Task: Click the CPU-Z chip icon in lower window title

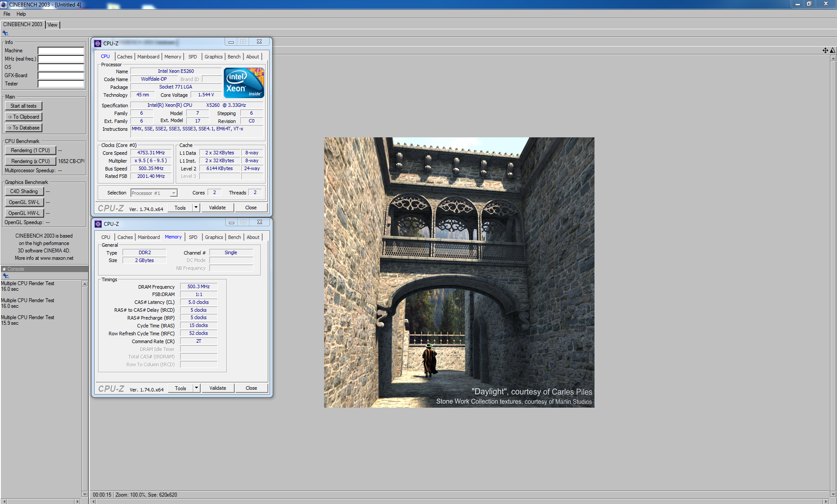Action: (98, 224)
